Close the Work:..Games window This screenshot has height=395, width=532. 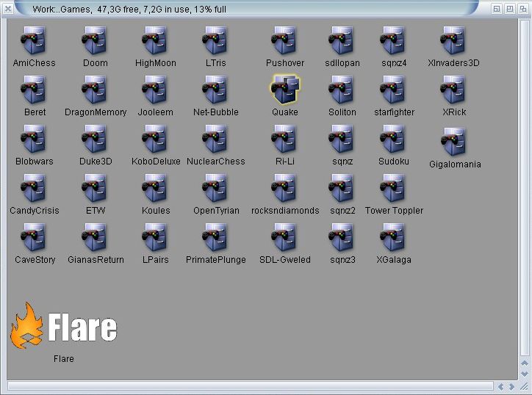coord(7,8)
